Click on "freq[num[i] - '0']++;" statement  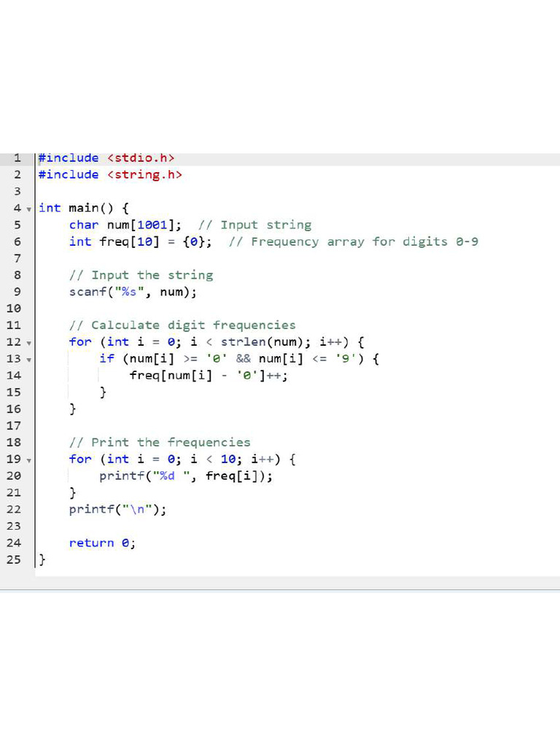(209, 376)
